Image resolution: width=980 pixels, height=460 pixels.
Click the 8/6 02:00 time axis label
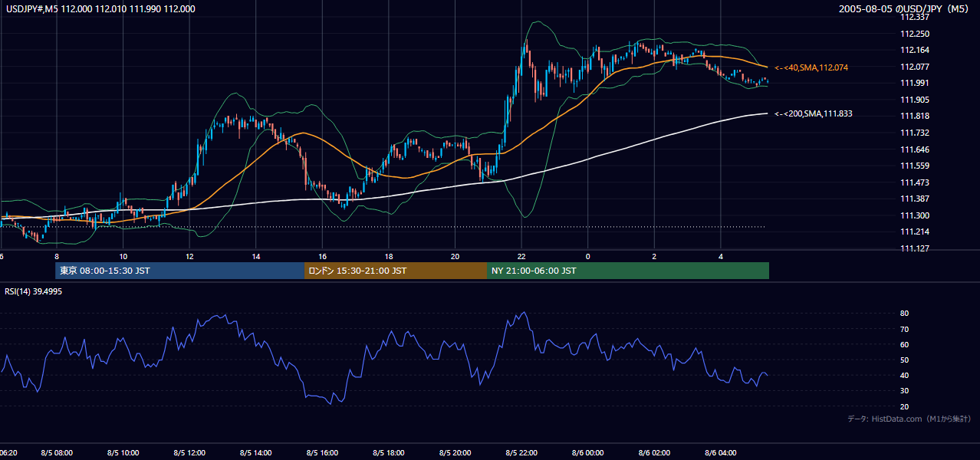click(x=655, y=453)
